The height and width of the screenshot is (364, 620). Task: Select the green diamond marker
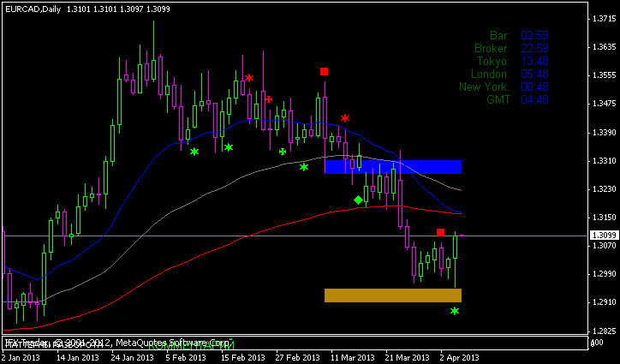358,200
